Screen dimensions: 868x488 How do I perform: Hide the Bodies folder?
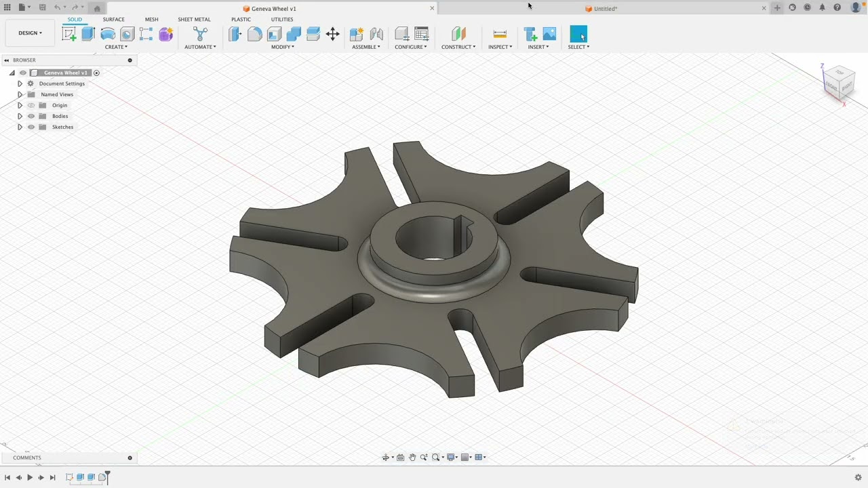click(31, 116)
